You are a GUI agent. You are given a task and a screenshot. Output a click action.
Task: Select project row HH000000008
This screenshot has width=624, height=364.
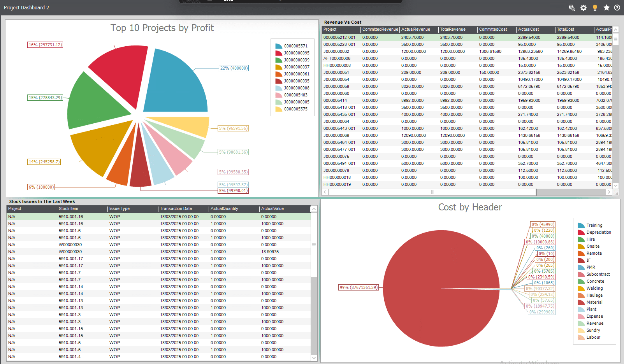467,65
